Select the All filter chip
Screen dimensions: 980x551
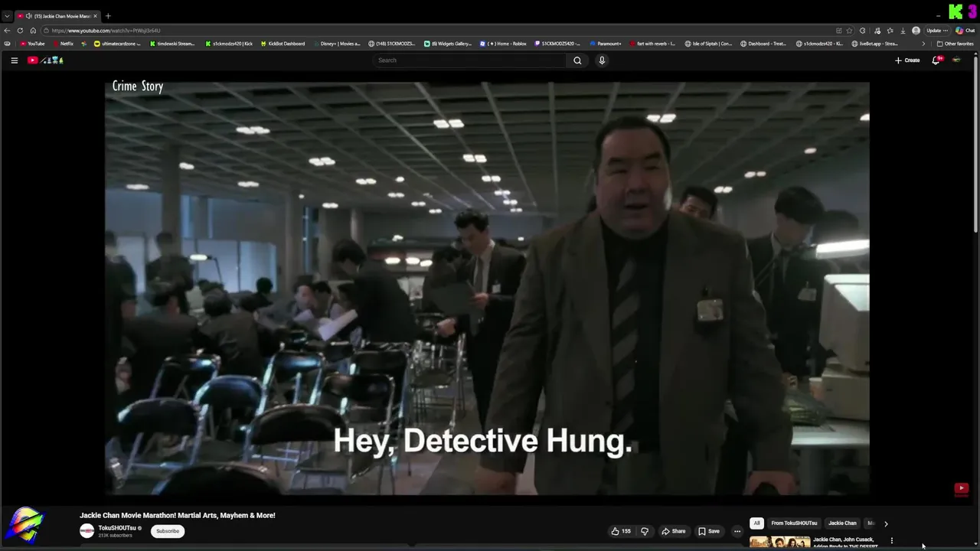point(756,523)
